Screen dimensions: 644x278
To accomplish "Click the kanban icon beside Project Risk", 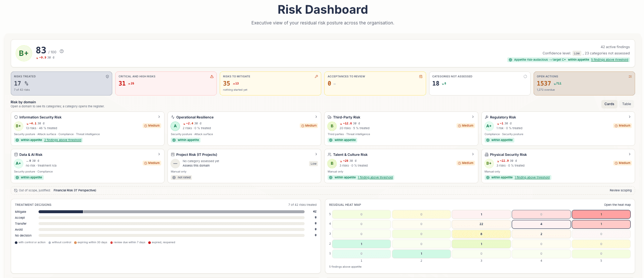I will 173,155.
